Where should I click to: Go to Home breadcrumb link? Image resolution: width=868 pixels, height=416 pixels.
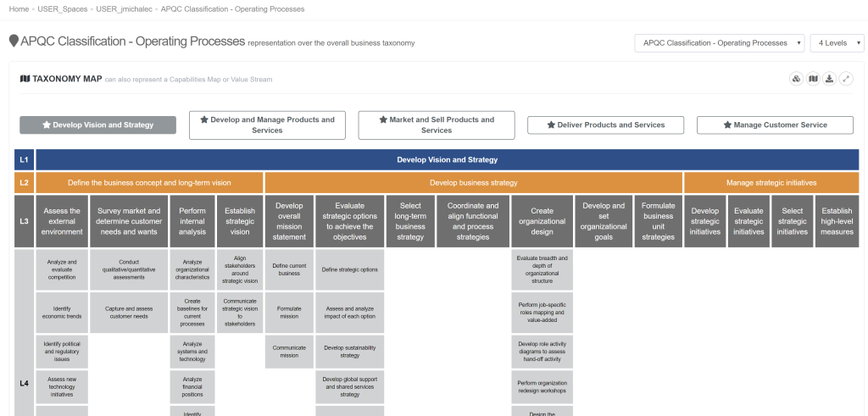coord(19,9)
